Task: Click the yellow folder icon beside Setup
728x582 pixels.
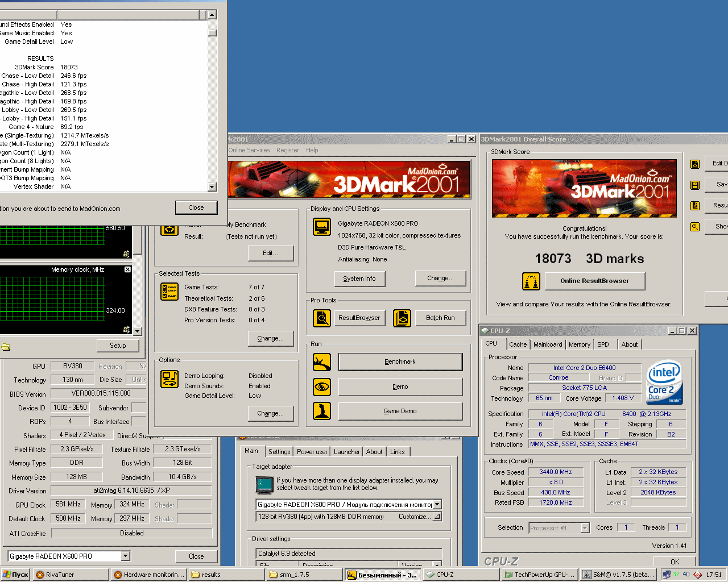Action: tap(6, 347)
